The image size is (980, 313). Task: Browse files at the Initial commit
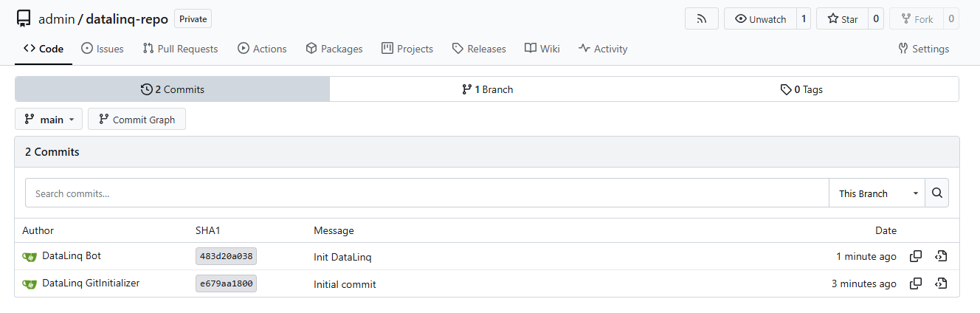coord(940,283)
